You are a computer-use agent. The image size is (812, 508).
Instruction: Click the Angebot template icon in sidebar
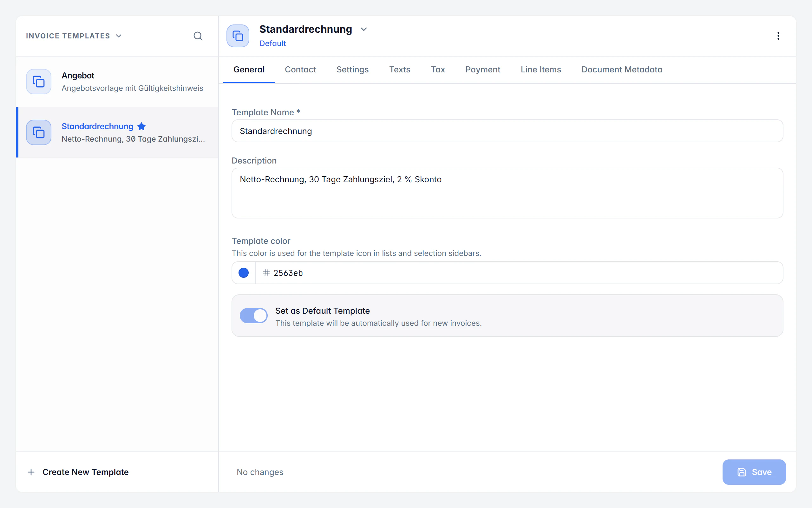point(39,82)
